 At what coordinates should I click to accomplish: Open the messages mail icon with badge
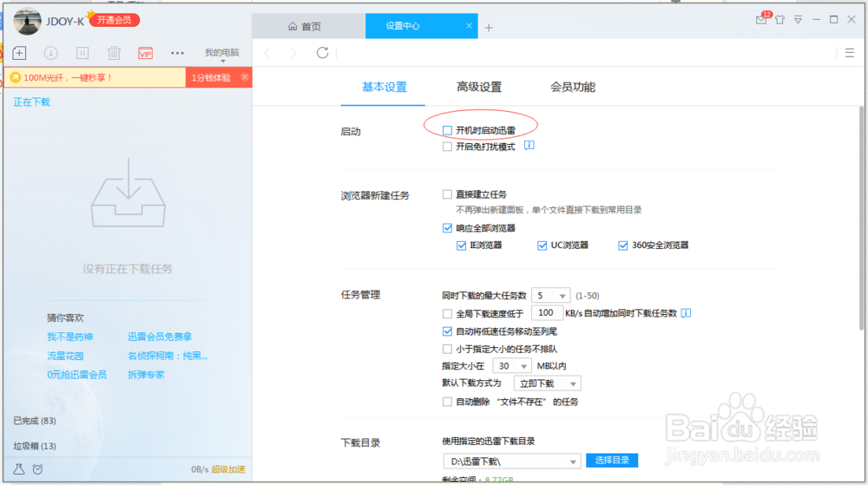(x=762, y=18)
